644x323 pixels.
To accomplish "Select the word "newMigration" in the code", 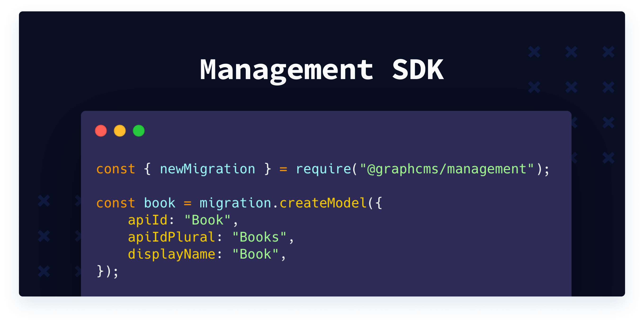I will (207, 169).
